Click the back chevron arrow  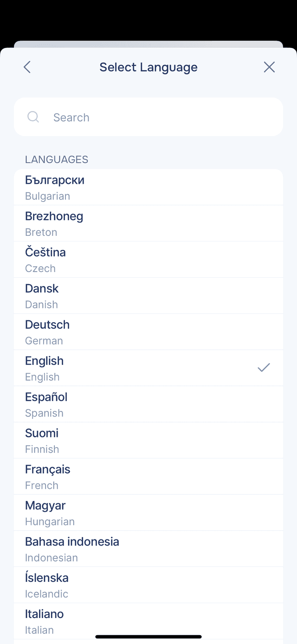coord(27,67)
